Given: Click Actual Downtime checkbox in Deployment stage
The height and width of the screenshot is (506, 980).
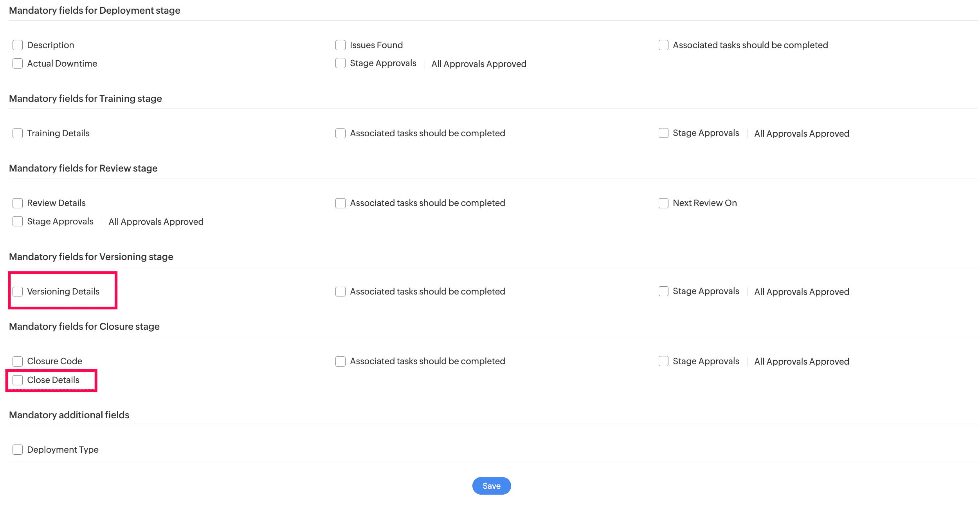Looking at the screenshot, I should tap(17, 63).
